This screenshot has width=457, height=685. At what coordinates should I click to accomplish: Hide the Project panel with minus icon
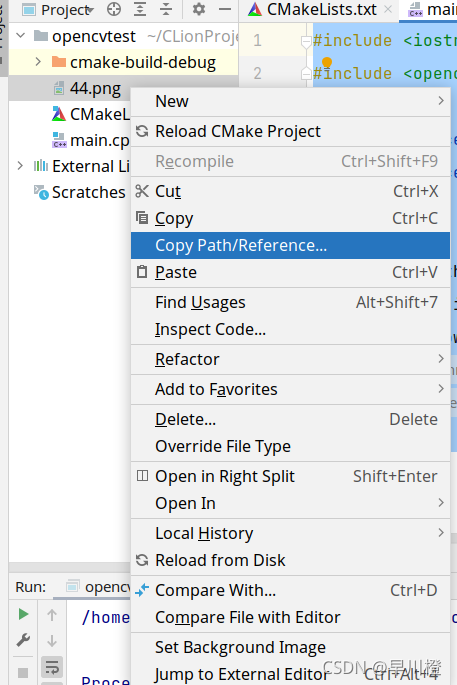pos(225,9)
